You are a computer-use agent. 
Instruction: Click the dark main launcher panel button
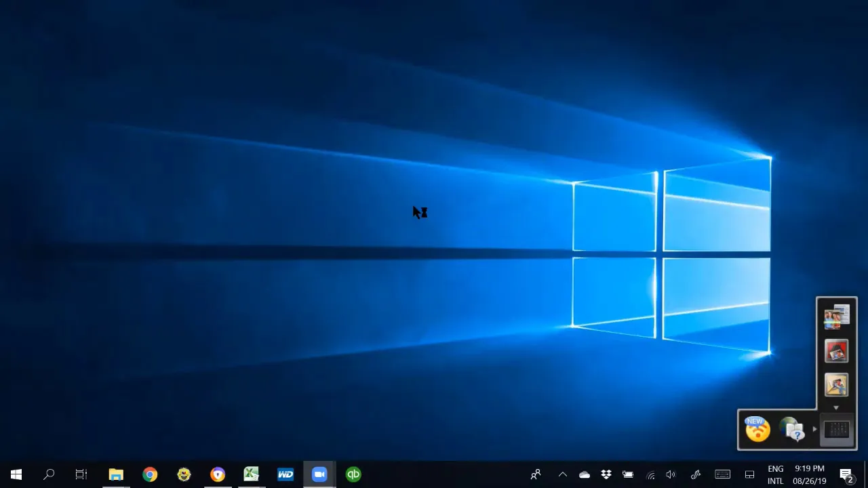coord(837,430)
